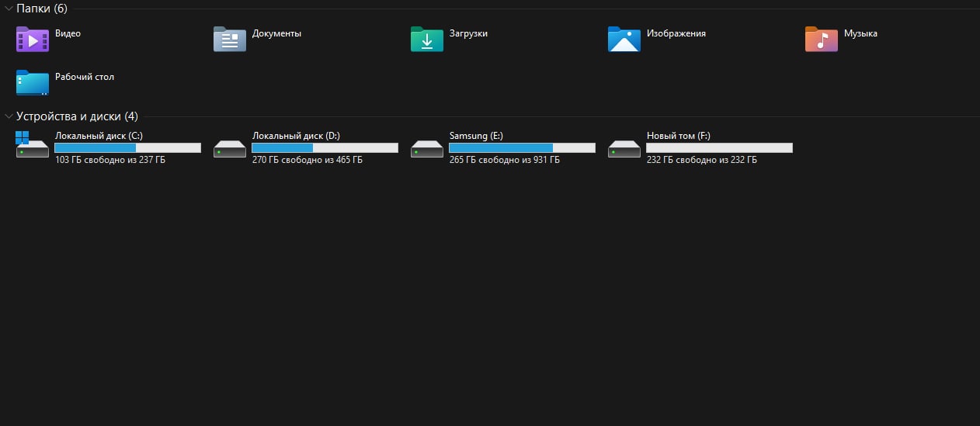
Task: Select the Локальный диск (D:) drive icon
Action: tap(230, 147)
